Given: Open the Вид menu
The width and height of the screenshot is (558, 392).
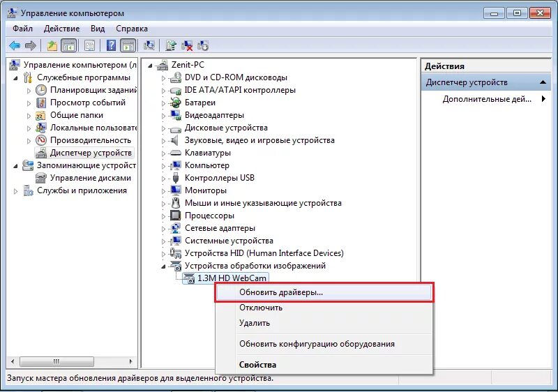Looking at the screenshot, I should [98, 29].
